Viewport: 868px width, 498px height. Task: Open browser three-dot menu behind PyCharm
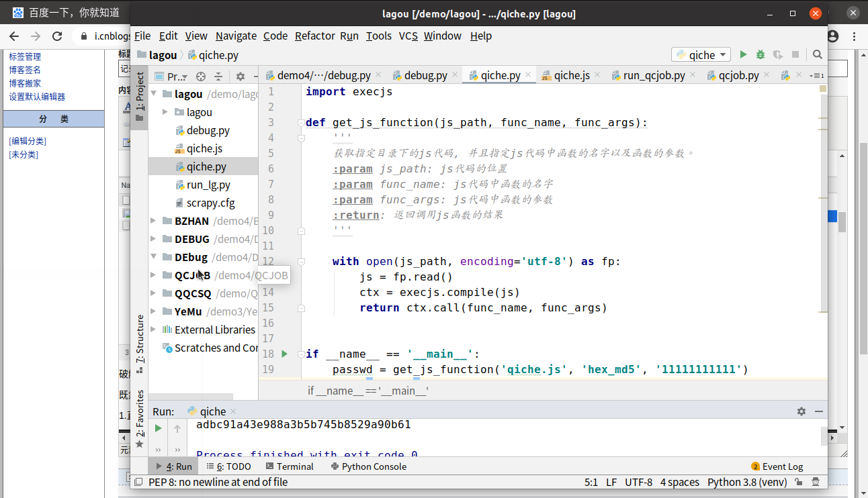pyautogui.click(x=853, y=36)
